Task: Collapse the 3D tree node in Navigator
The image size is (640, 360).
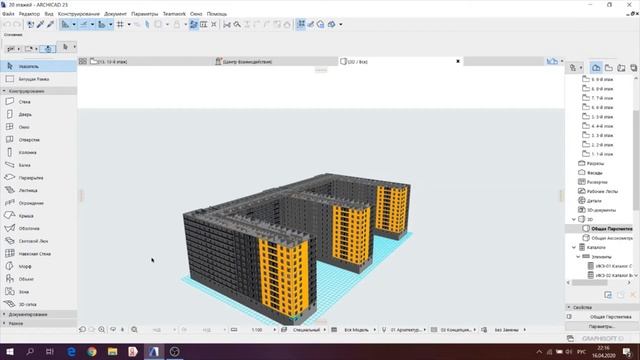Action: coord(574,219)
